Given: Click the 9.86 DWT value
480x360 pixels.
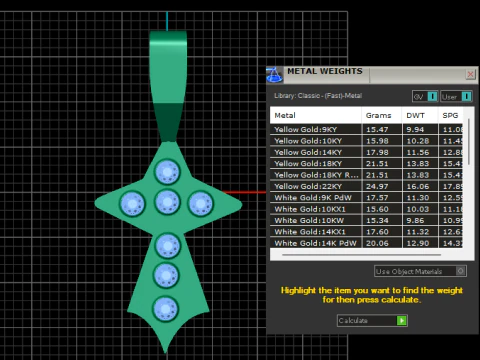Looking at the screenshot, I should [x=415, y=220].
